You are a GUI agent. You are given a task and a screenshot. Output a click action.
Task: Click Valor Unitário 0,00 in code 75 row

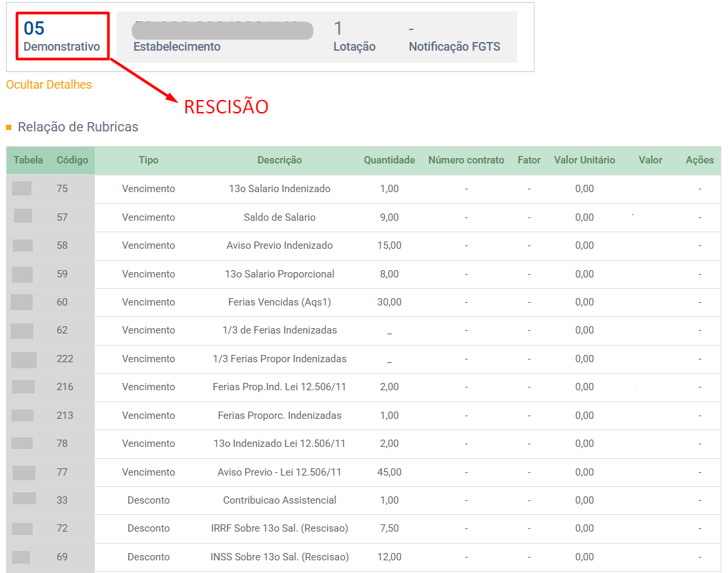pos(585,189)
